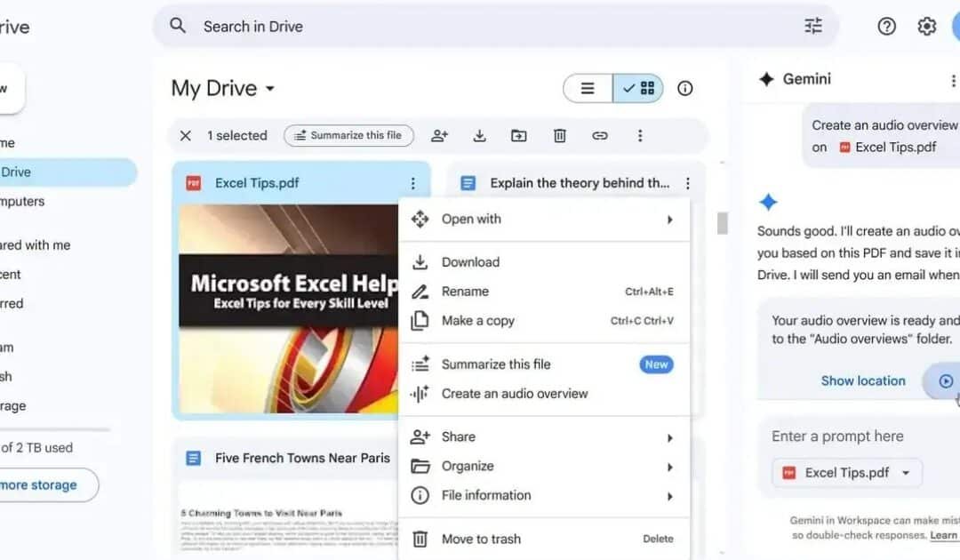
Task: Choose Summarize this file in context menu
Action: (544, 364)
